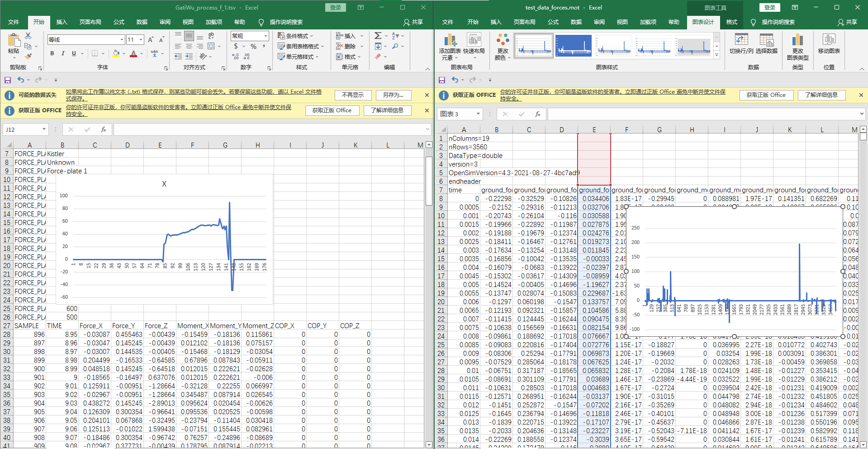Undo last action in the left Excel window

(21, 80)
